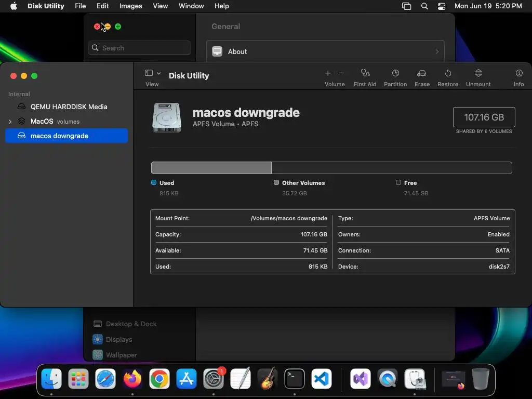Select macos downgrade volume in sidebar
532x399 pixels.
point(66,136)
